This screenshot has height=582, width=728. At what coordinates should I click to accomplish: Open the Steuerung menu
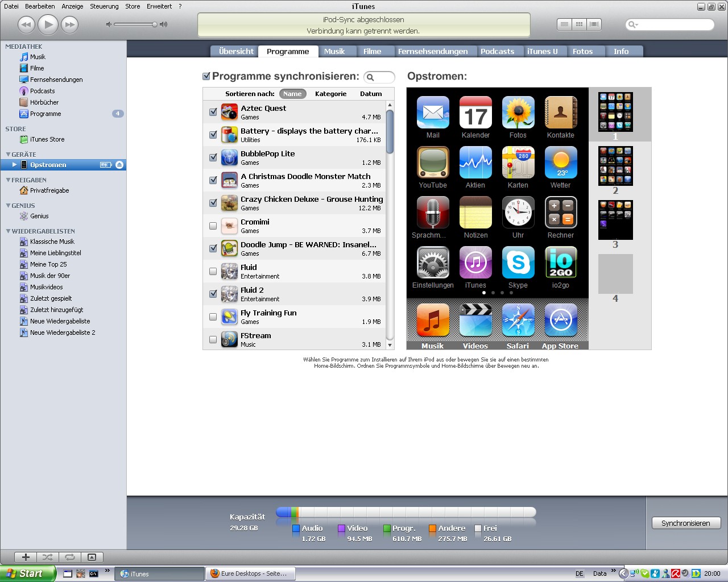(x=104, y=6)
